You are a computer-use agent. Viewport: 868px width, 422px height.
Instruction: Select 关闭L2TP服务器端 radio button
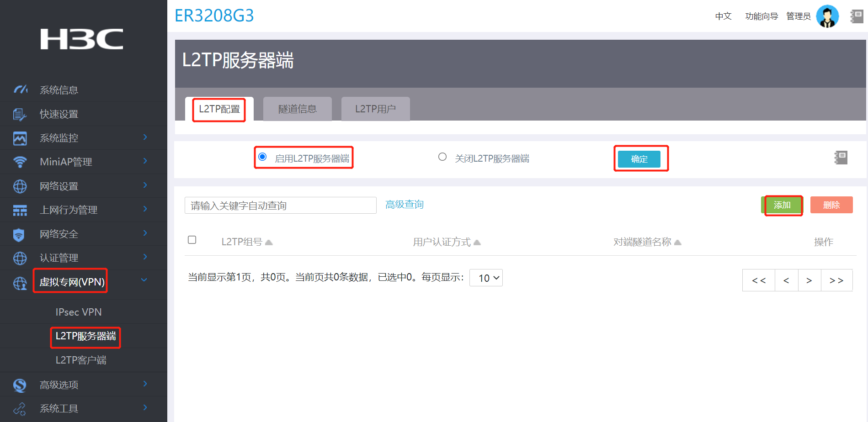(x=442, y=157)
